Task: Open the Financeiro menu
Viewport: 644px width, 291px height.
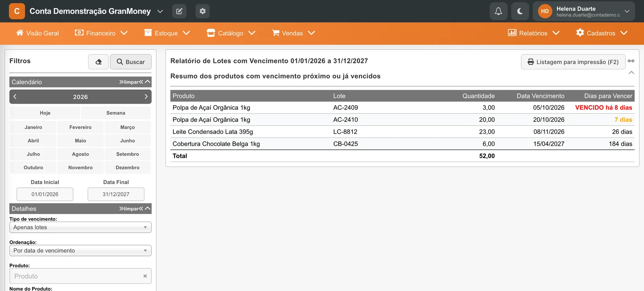Action: pyautogui.click(x=101, y=33)
